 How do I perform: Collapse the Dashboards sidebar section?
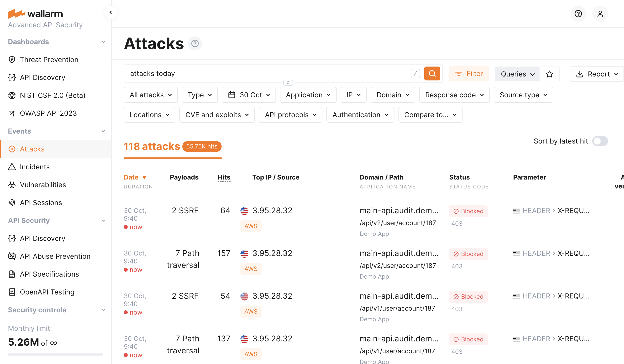103,42
